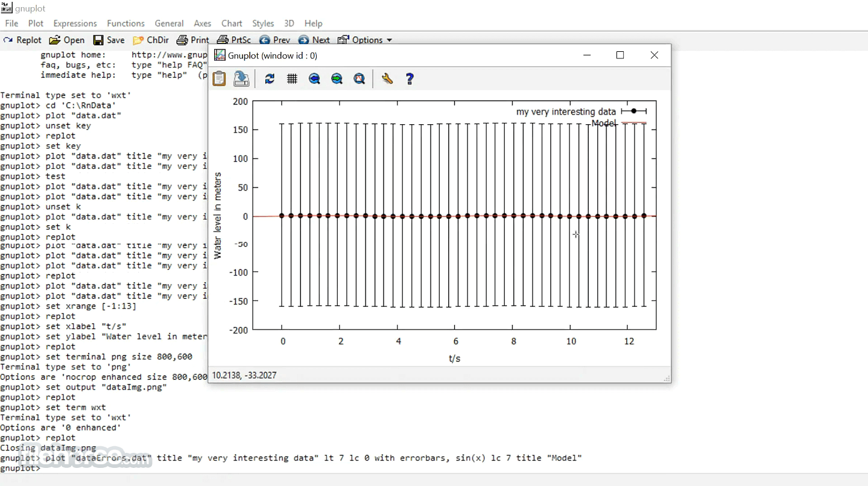The width and height of the screenshot is (868, 486).
Task: Open plot window configuration wrench icon
Action: point(387,79)
